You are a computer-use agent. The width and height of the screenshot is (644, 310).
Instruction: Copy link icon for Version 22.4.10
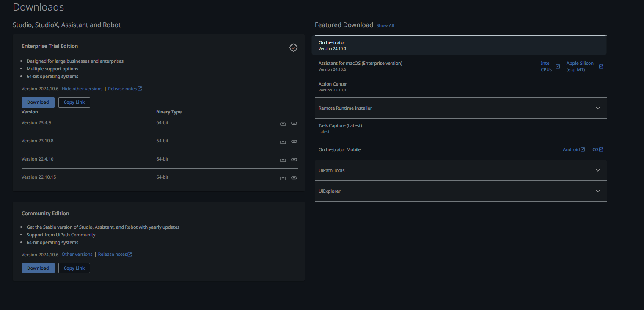point(294,160)
